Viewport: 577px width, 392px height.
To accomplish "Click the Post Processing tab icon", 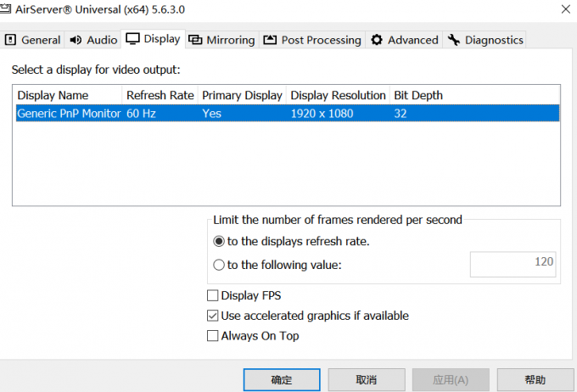I will pos(270,40).
